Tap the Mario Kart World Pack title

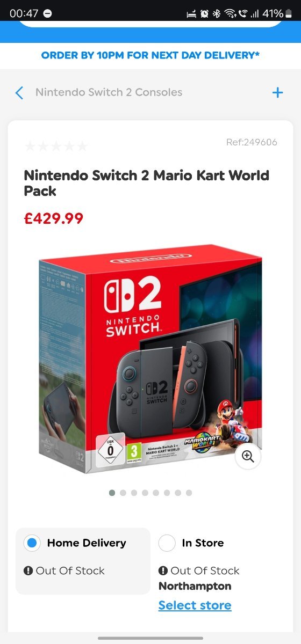pyautogui.click(x=147, y=183)
